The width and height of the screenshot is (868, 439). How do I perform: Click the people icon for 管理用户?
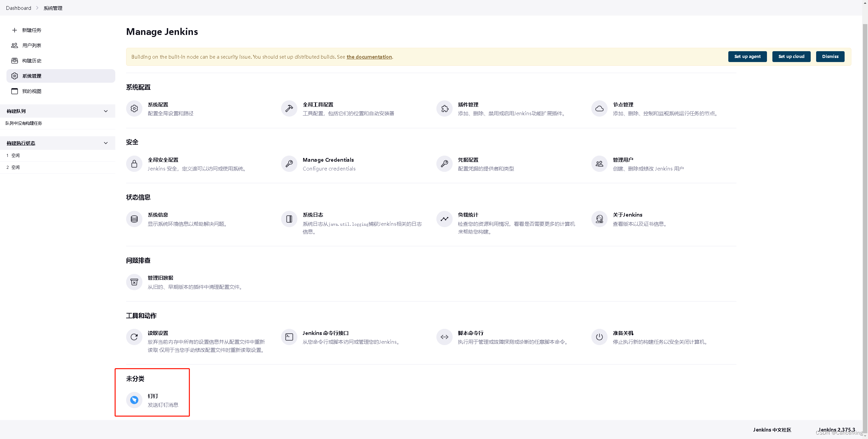tap(599, 164)
